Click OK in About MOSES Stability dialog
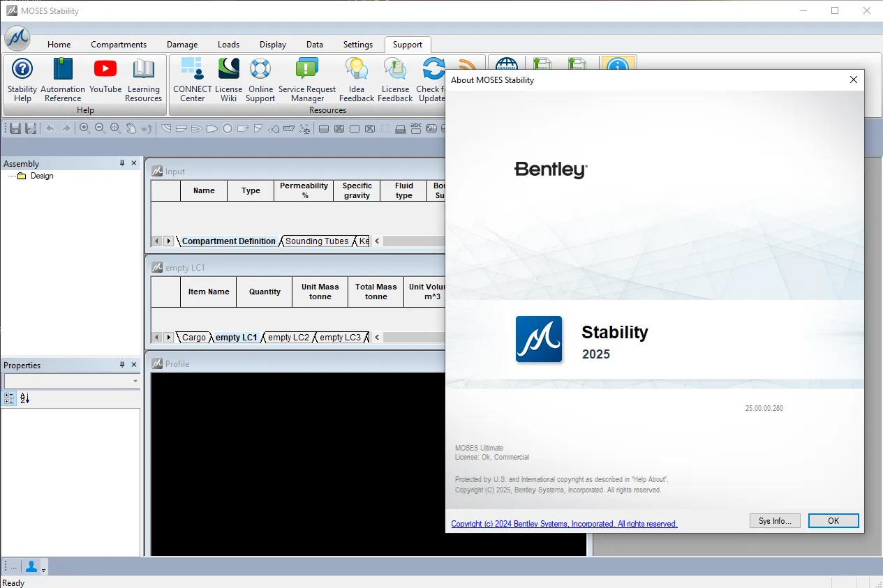Image resolution: width=883 pixels, height=588 pixels. point(833,521)
